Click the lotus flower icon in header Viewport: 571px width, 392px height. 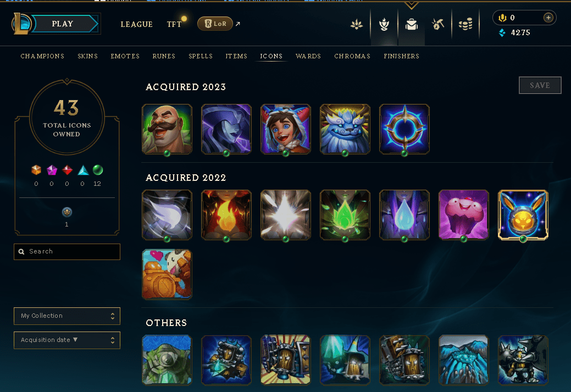pyautogui.click(x=357, y=24)
